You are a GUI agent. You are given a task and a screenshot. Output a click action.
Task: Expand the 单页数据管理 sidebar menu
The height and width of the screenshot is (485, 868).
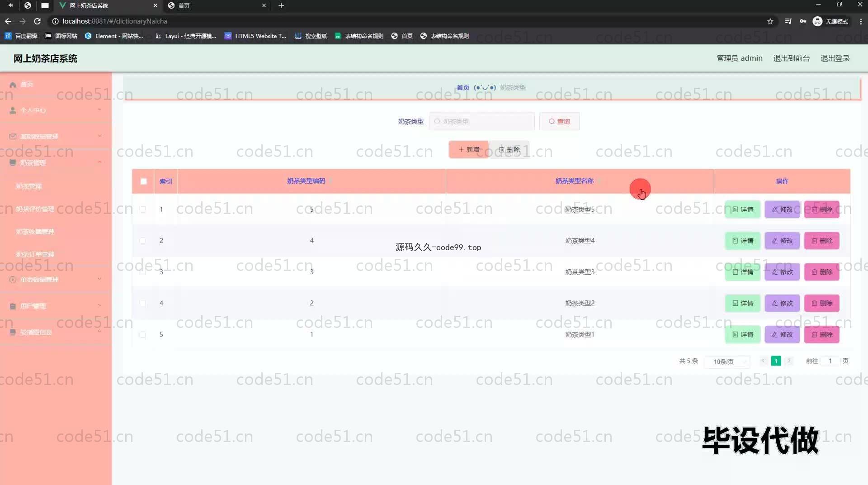56,280
